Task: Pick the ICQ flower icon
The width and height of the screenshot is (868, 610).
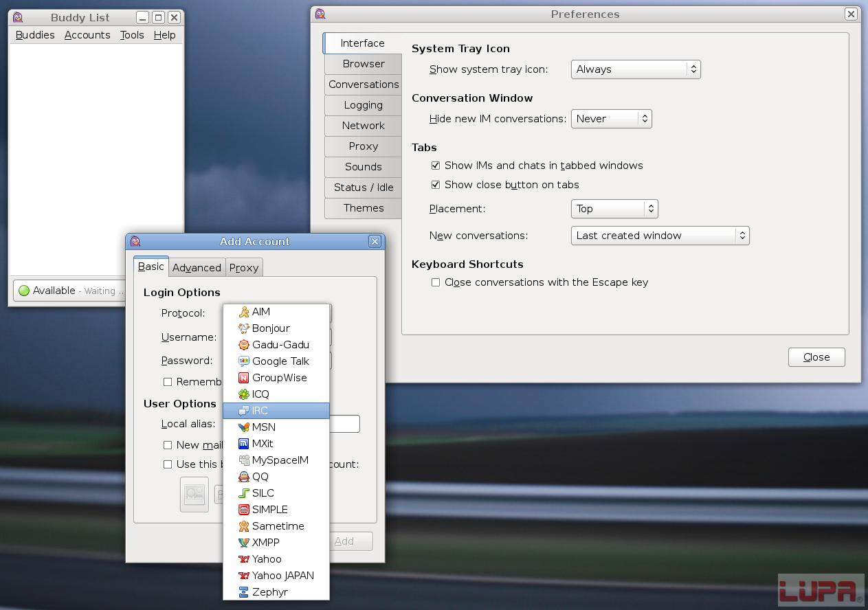Action: click(243, 394)
